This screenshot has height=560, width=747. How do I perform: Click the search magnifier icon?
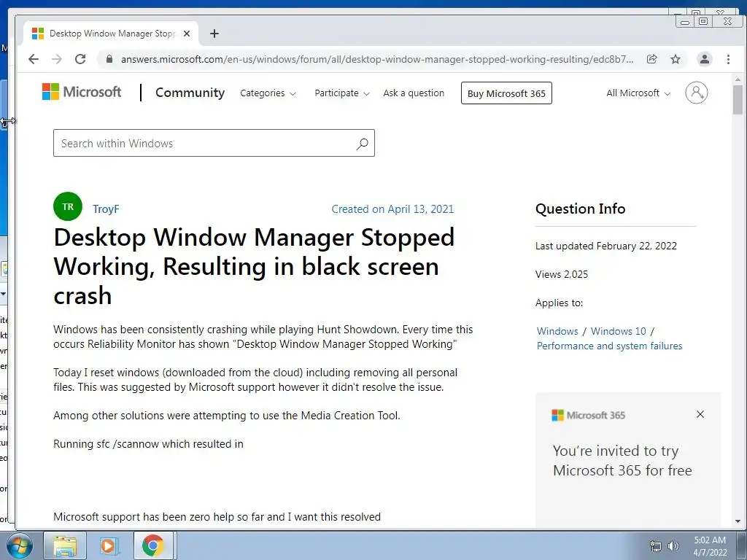pos(362,144)
